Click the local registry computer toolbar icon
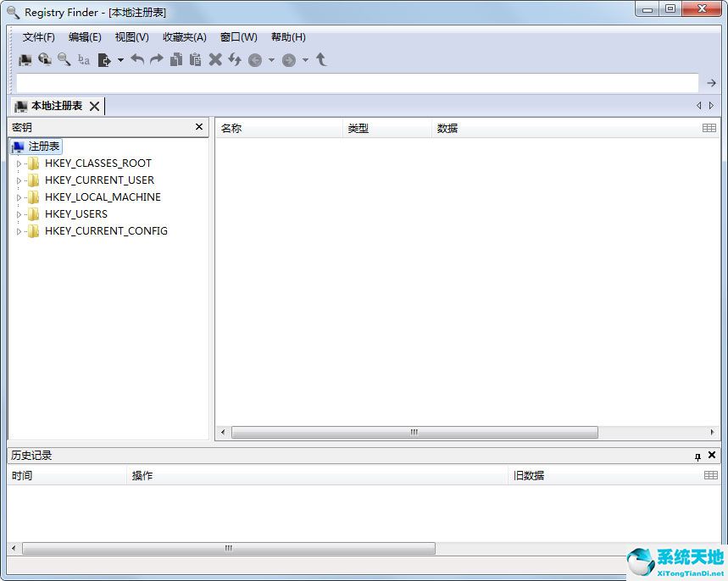This screenshot has height=581, width=728. 25,59
